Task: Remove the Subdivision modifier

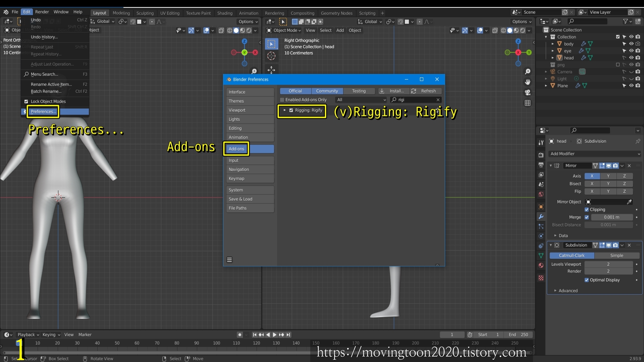Action: tap(629, 245)
